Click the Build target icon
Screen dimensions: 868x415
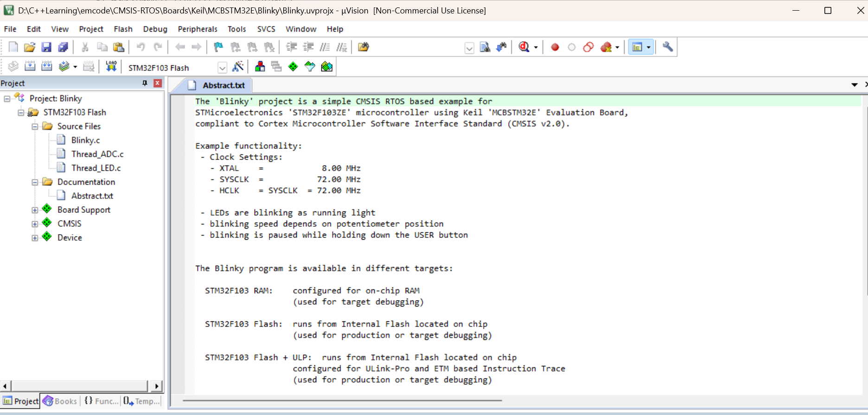30,67
